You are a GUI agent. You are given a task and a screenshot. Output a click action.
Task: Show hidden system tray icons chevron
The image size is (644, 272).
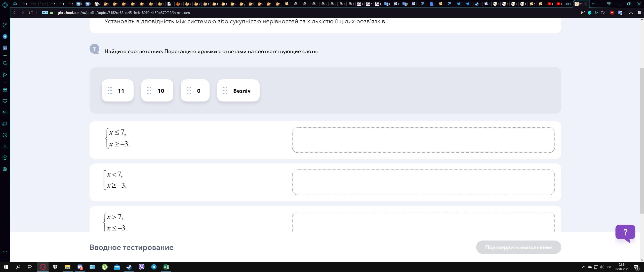584,267
